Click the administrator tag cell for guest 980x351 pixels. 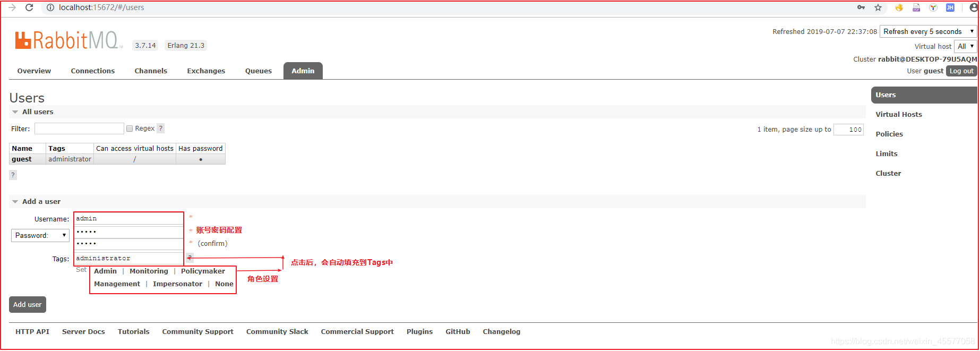(x=70, y=159)
